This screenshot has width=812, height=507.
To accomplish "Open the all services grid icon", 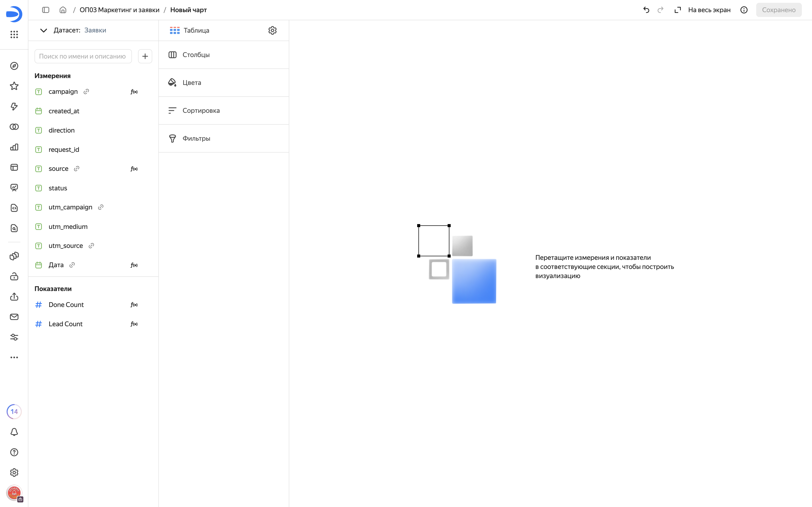I will (x=14, y=34).
